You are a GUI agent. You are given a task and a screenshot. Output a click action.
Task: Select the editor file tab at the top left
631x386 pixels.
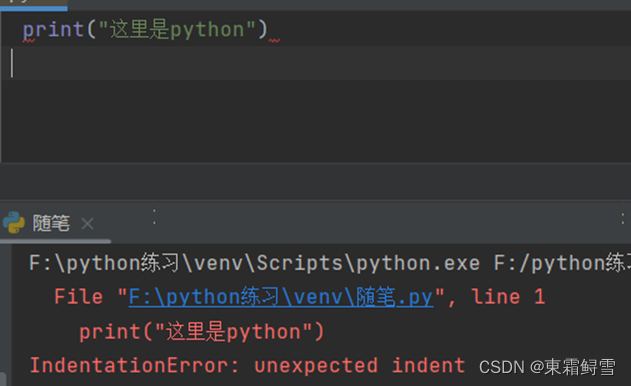[x=34, y=5]
